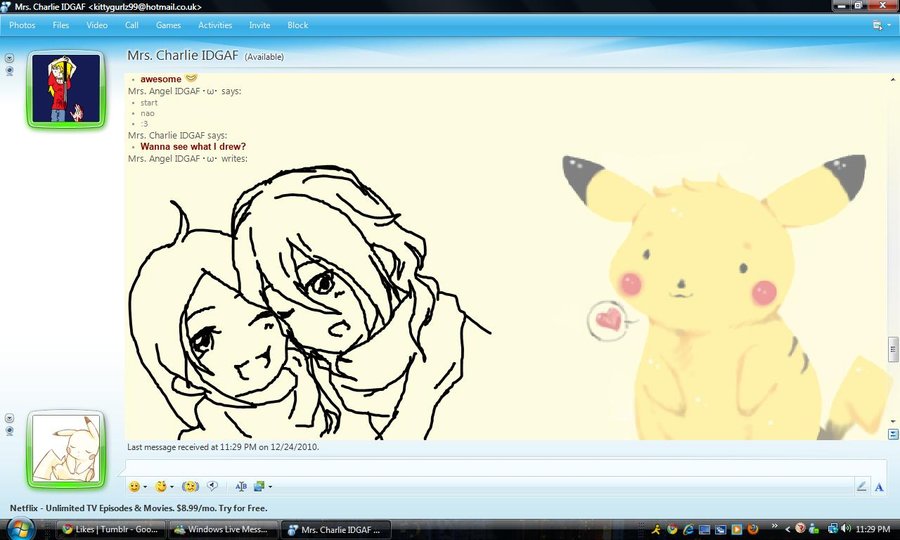Select the background picture icon
900x540 pixels.
click(x=259, y=487)
